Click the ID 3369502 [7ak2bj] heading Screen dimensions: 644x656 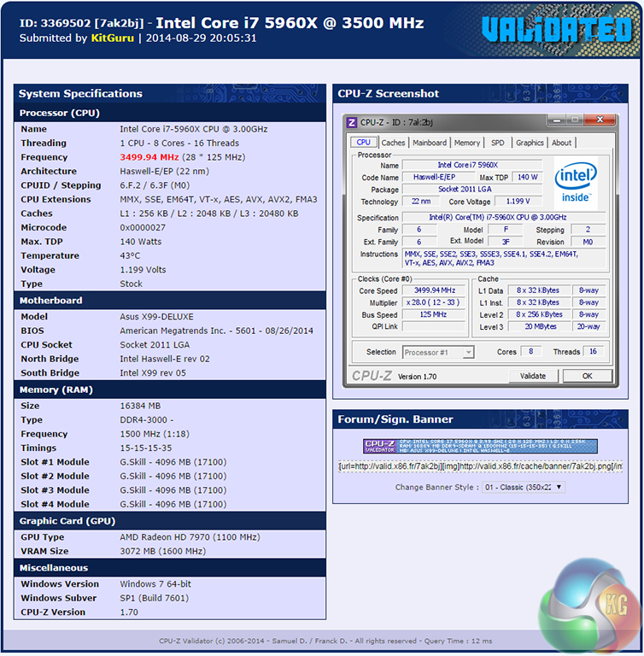[x=82, y=23]
